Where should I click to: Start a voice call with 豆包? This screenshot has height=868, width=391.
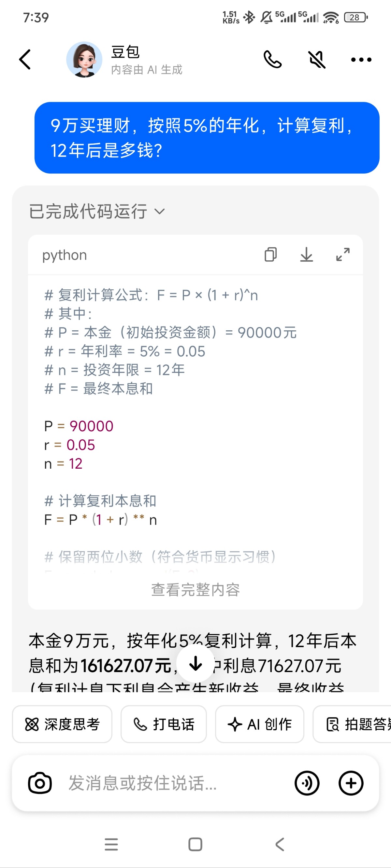(x=273, y=60)
